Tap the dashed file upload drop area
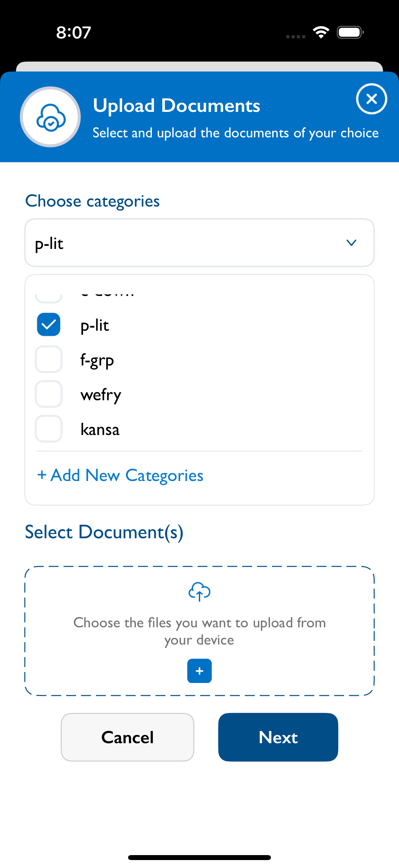The height and width of the screenshot is (868, 399). pos(199,631)
